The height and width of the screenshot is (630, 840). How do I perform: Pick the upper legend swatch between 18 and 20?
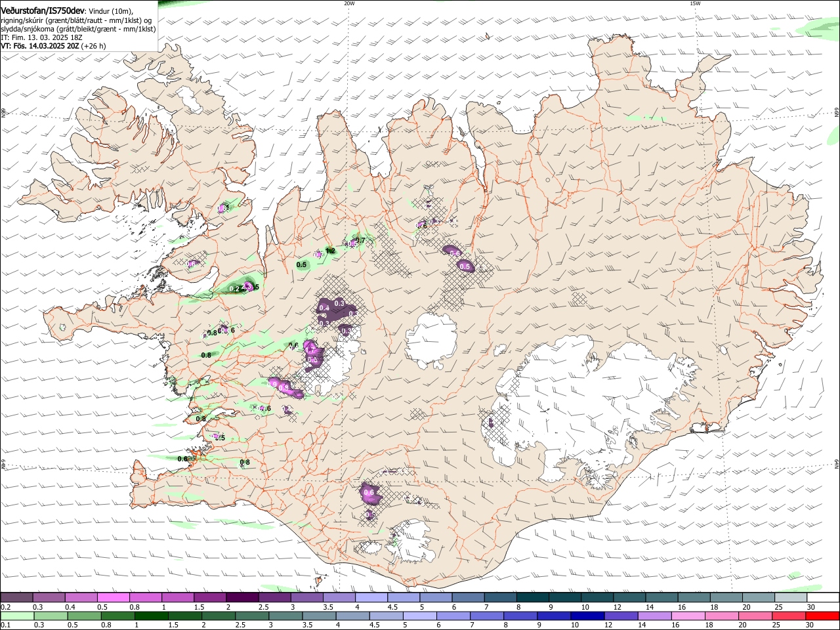click(726, 598)
